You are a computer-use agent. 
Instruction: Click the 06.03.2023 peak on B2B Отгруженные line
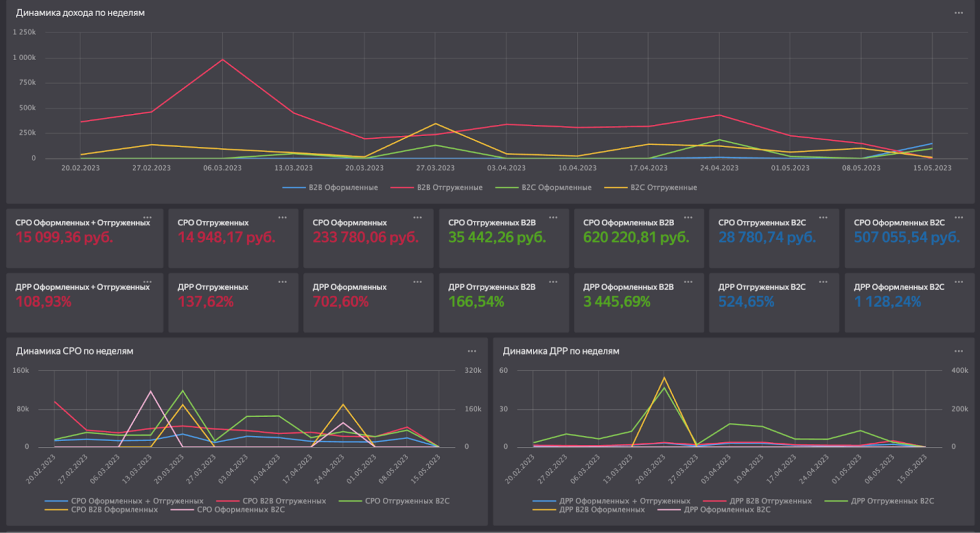pyautogui.click(x=223, y=60)
